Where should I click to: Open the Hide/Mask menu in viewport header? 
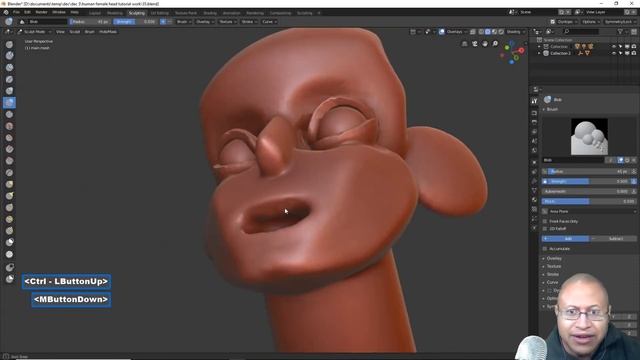(108, 31)
